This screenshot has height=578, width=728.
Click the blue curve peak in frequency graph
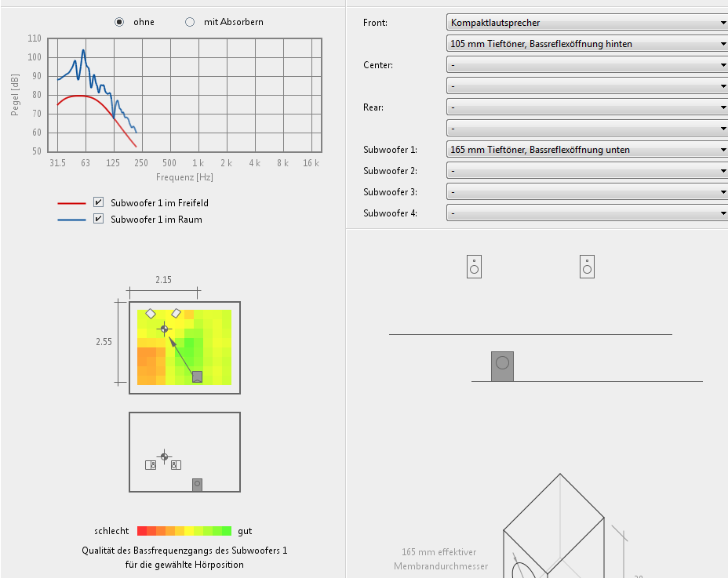pos(83,52)
